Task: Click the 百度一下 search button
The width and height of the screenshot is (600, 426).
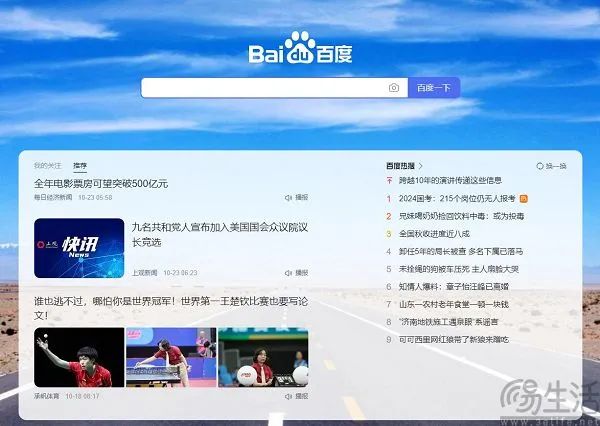Action: (x=434, y=88)
